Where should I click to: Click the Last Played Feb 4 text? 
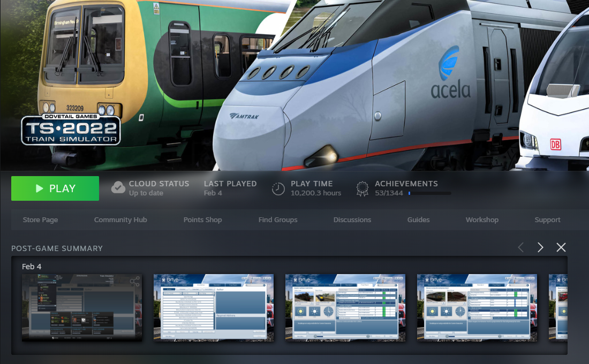(x=230, y=188)
